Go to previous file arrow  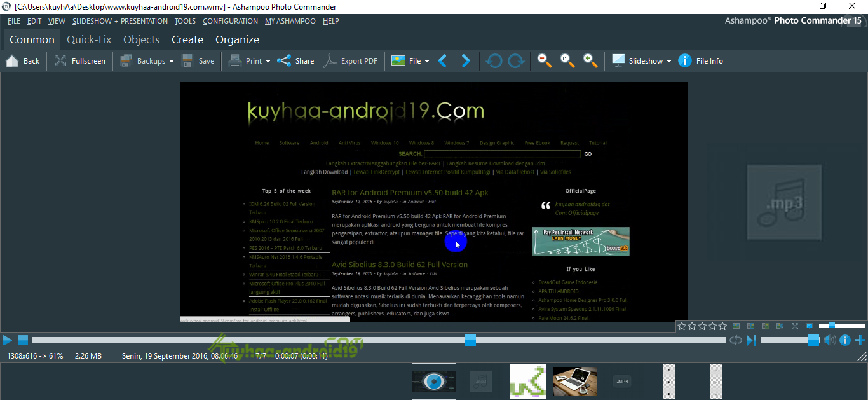pos(443,61)
